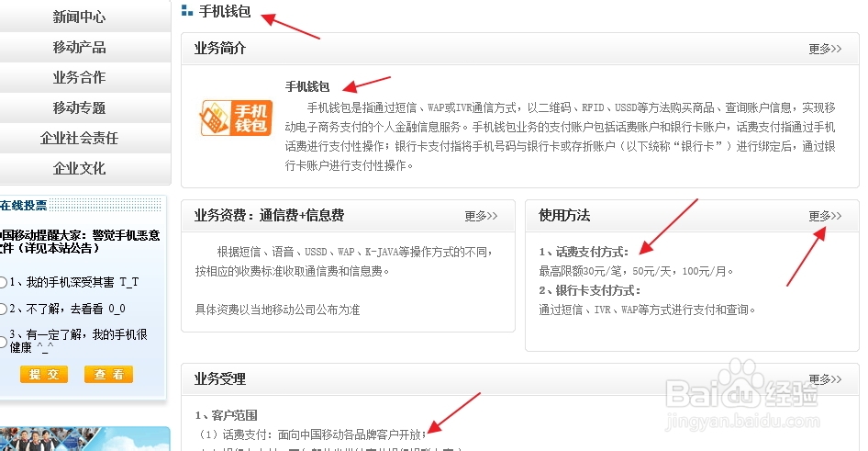Click the 业务受理 section heading

pyautogui.click(x=220, y=379)
